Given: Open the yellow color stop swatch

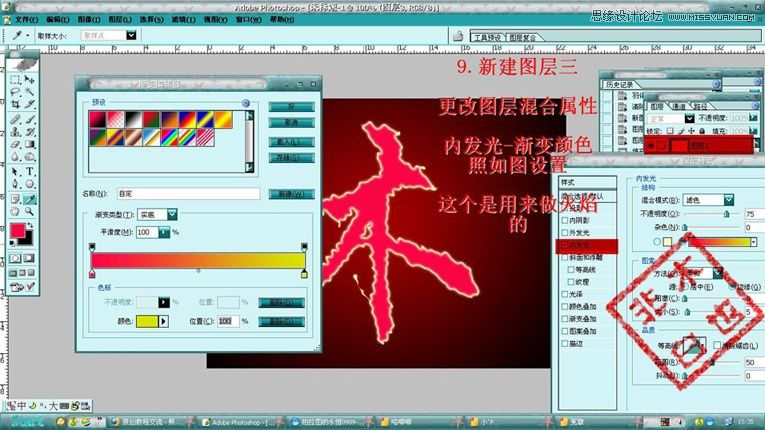Looking at the screenshot, I should tap(147, 321).
